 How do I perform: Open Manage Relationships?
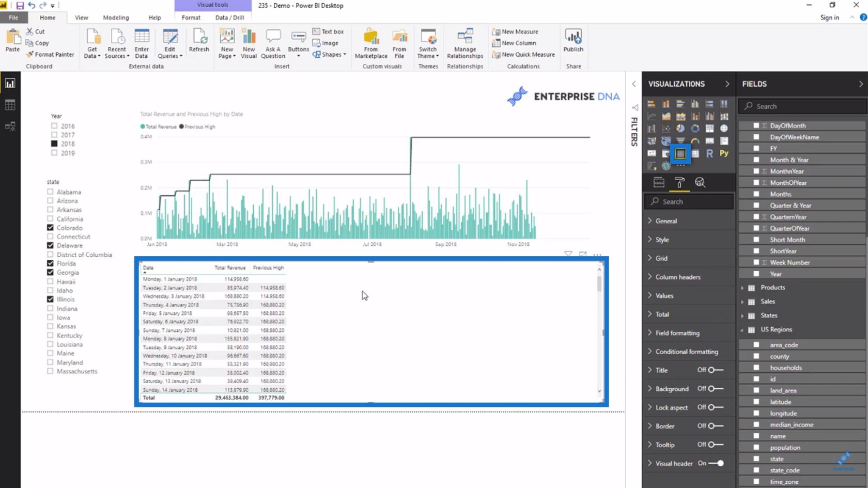pyautogui.click(x=465, y=43)
